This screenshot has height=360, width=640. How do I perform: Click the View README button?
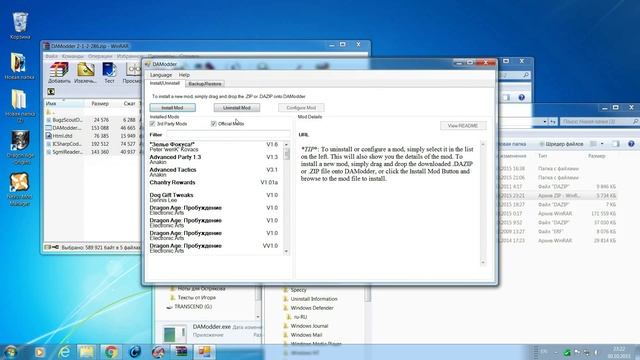(463, 126)
